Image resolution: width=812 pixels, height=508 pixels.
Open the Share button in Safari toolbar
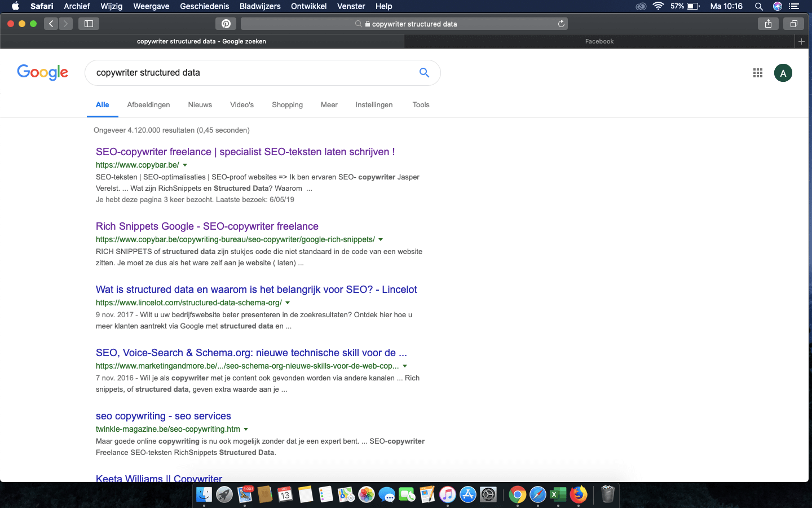tap(768, 24)
